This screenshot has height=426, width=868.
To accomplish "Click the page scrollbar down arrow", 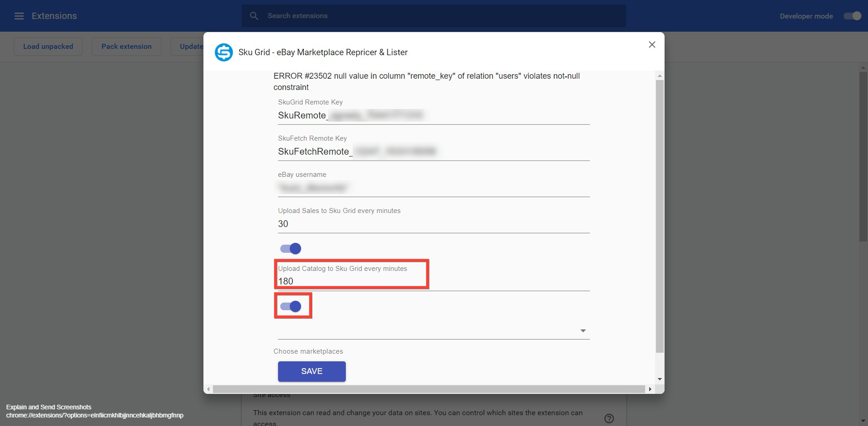I will click(x=863, y=421).
